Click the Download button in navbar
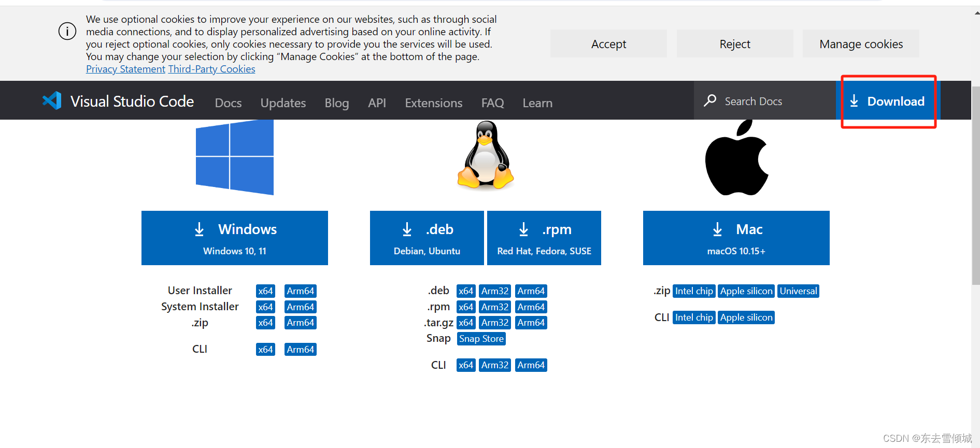Screen dimensions: 980x448 pyautogui.click(x=888, y=101)
